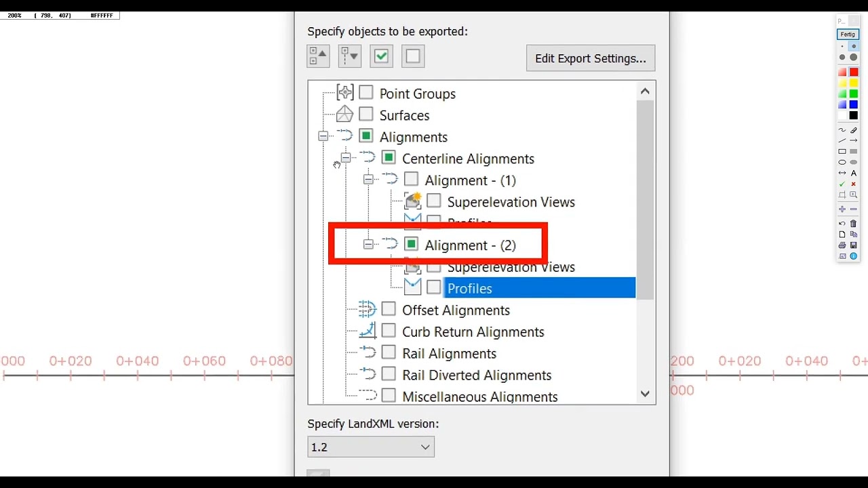Check the Rail Alignments checkbox
The height and width of the screenshot is (488, 868).
[x=389, y=352]
